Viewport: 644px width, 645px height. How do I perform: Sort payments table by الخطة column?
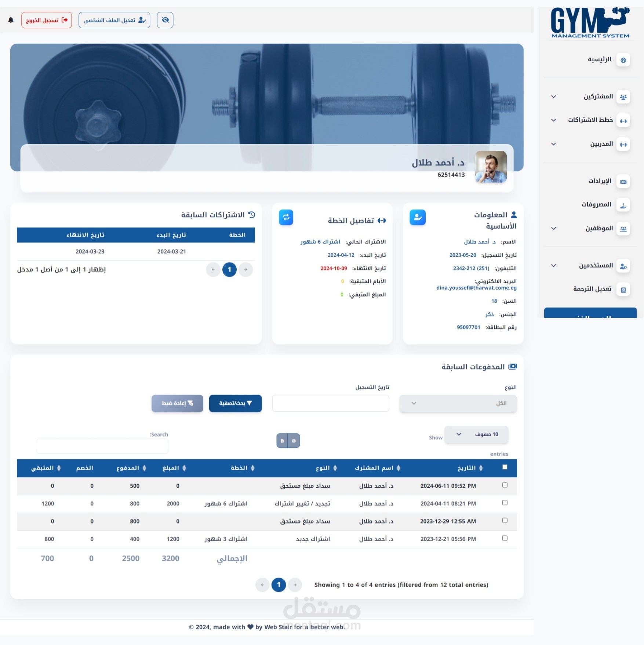tap(243, 468)
